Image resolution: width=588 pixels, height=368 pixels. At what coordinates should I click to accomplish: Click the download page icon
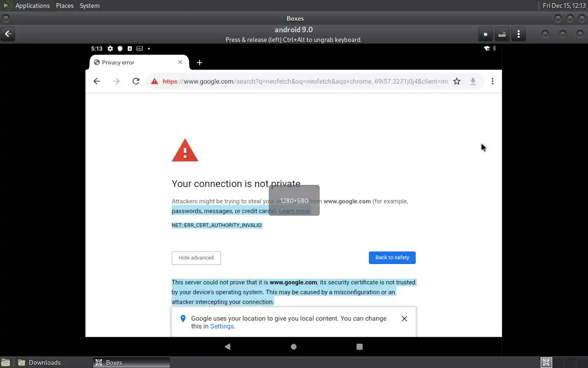[x=473, y=81]
